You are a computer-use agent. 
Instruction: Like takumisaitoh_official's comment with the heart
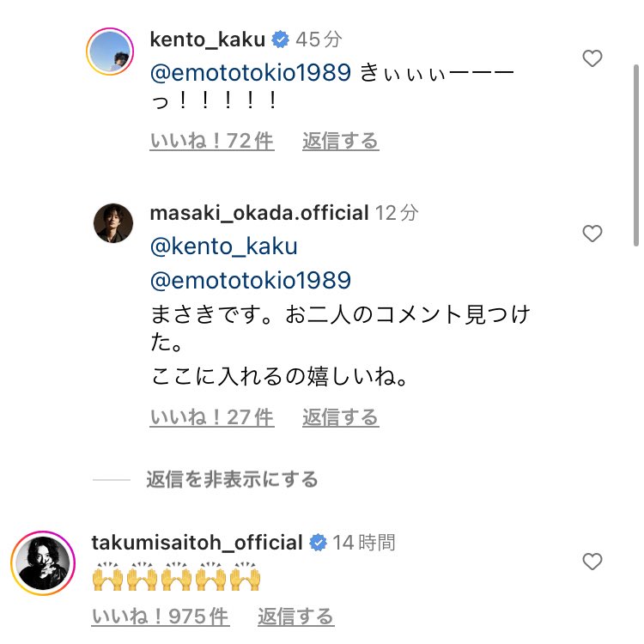592,562
